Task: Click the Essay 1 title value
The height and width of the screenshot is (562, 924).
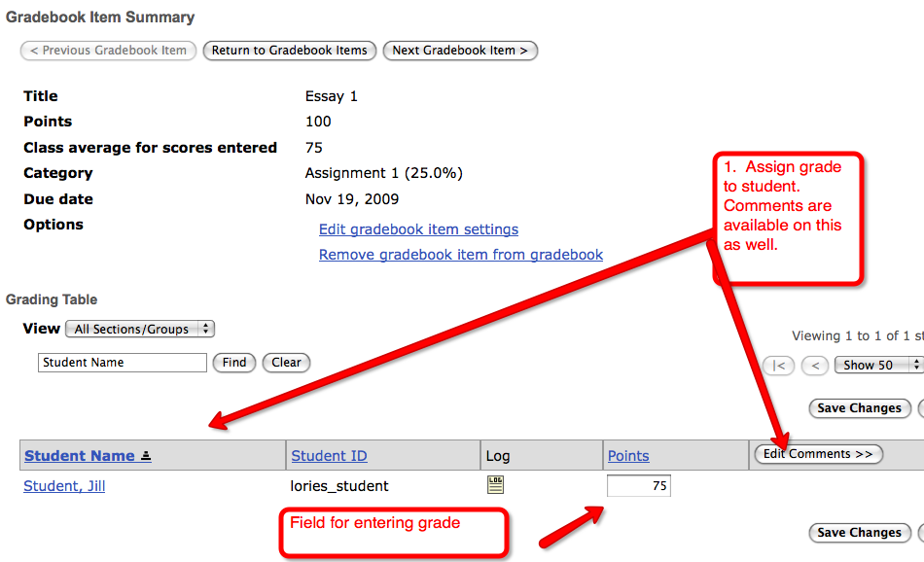Action: (x=331, y=96)
